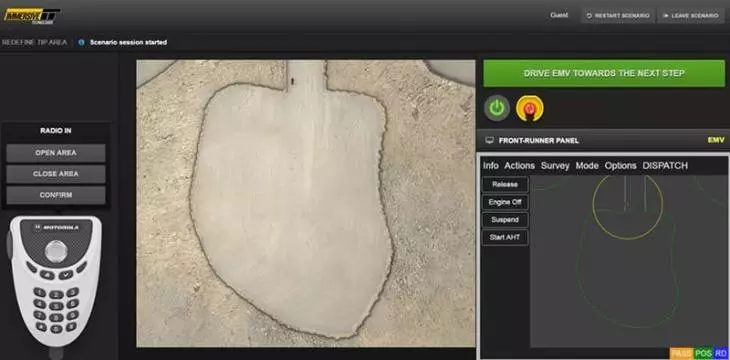Screen dimensions: 730x360
Task: Toggle the green POS status indicator
Action: coord(703,353)
